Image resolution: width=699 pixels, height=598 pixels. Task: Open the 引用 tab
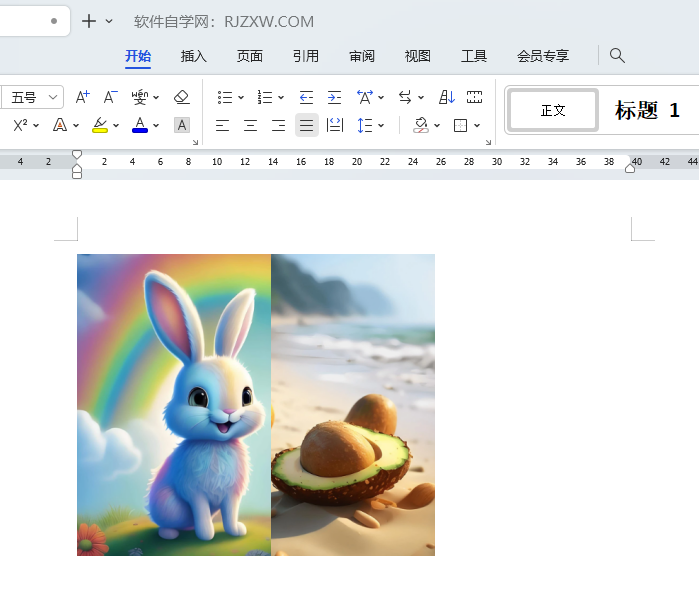click(x=306, y=56)
